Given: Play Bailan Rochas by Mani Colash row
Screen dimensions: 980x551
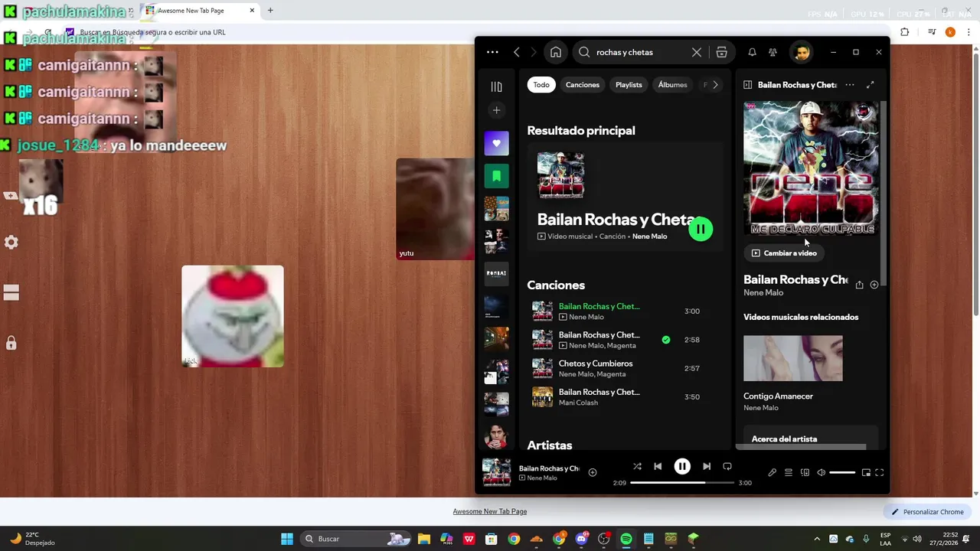Looking at the screenshot, I should point(625,397).
